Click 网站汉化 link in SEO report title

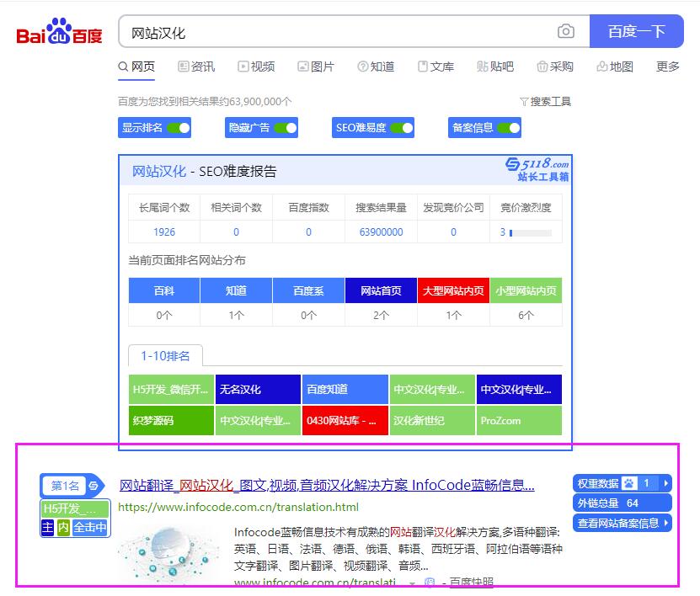point(159,171)
